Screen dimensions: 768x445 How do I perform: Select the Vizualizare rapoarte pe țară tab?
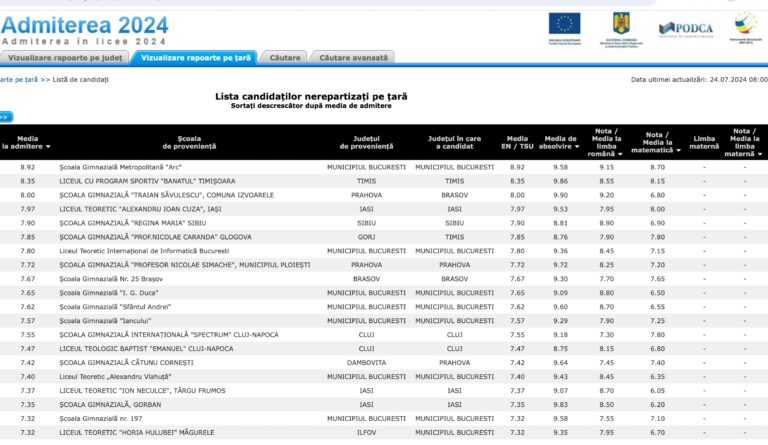196,58
